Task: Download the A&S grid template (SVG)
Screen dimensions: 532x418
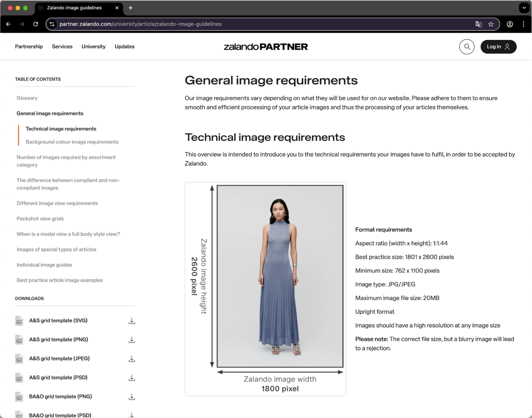Action: pyautogui.click(x=131, y=321)
